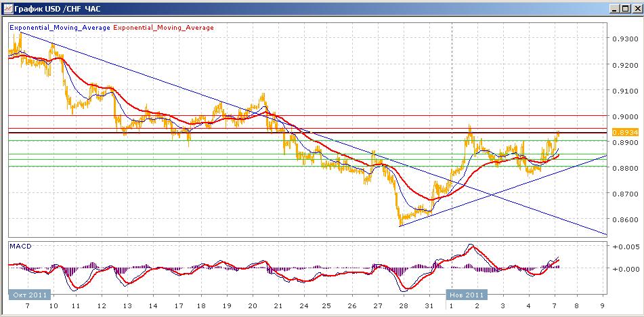This screenshot has height=317, width=644.
Task: Click date label 28 on time axis
Action: 404,306
